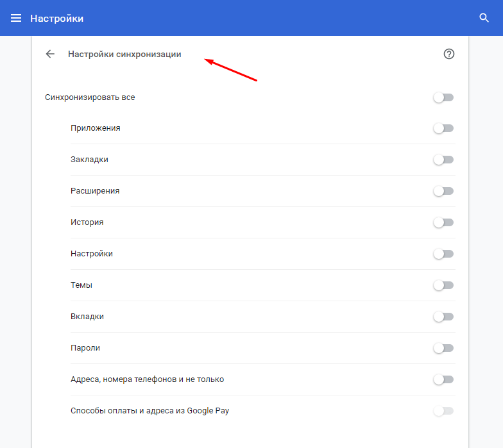
Task: Click the Вкладки label
Action: pos(87,317)
